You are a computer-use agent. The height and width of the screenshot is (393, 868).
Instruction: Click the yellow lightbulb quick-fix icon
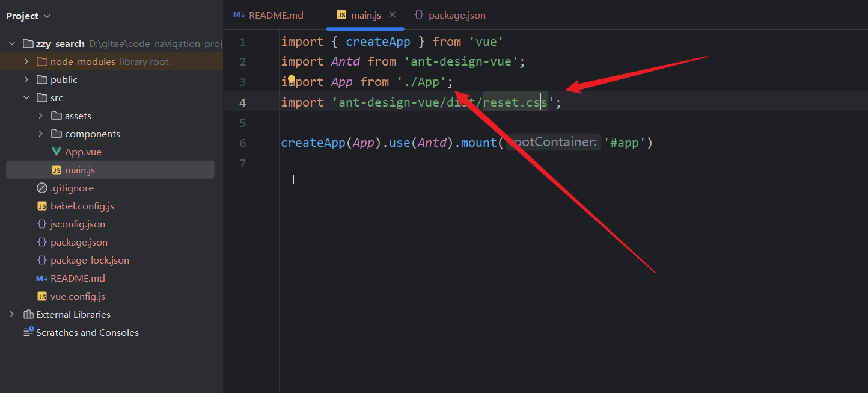[292, 81]
